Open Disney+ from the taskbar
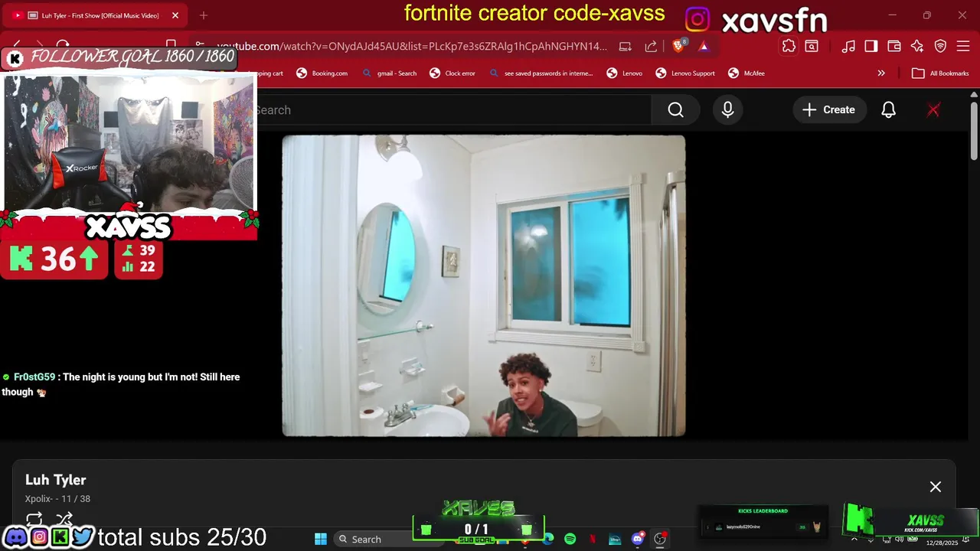Screen dimensions: 980x551 pyautogui.click(x=615, y=539)
